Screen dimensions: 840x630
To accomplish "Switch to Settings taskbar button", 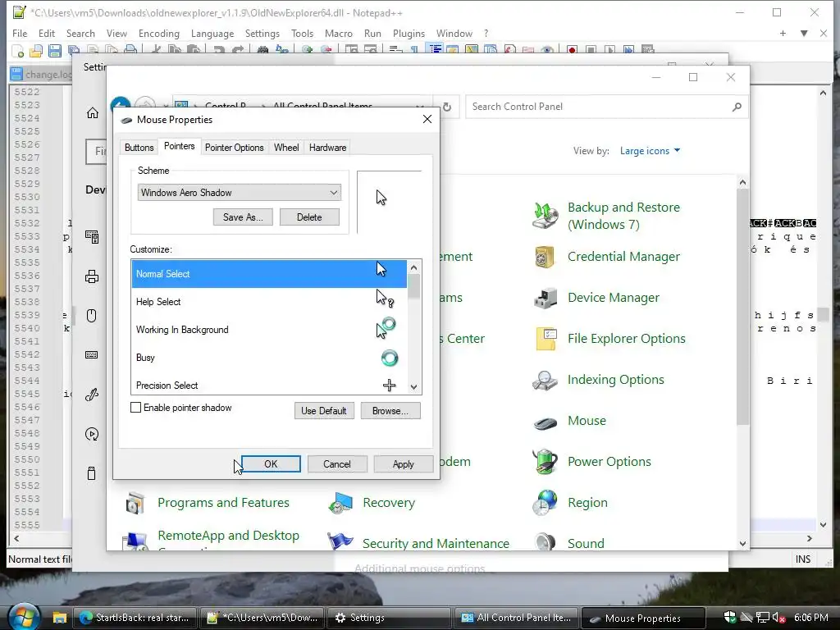I will tap(390, 618).
